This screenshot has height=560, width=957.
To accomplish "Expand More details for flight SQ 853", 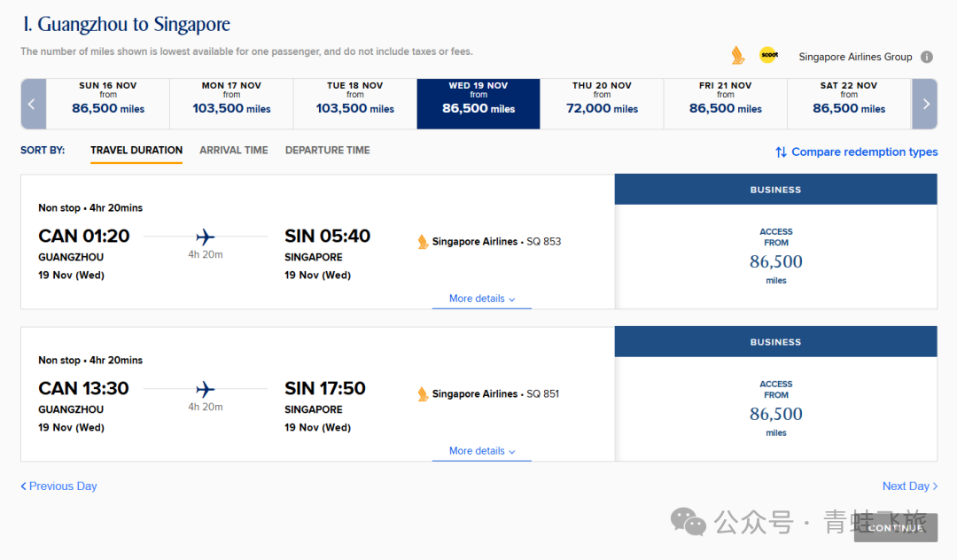I will click(481, 299).
